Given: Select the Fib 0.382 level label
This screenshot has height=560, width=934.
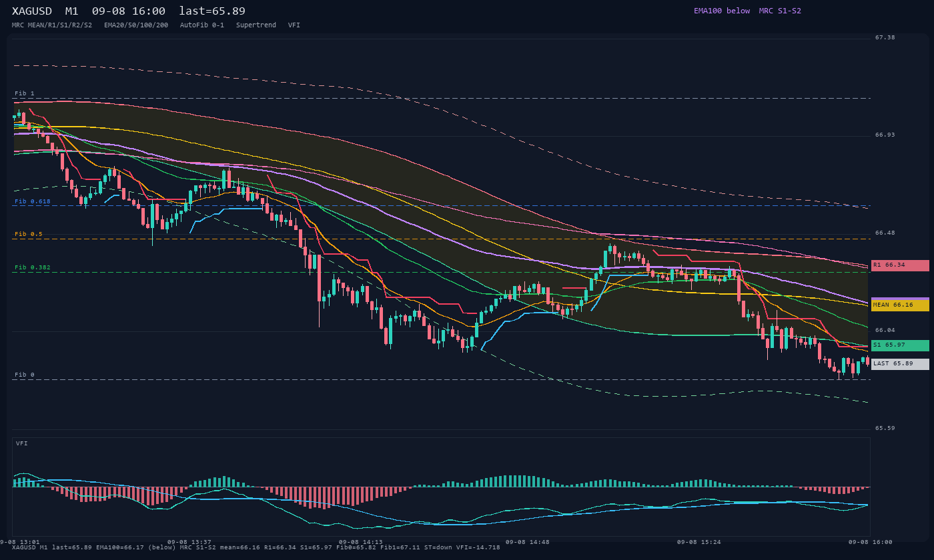Looking at the screenshot, I should pos(33,267).
